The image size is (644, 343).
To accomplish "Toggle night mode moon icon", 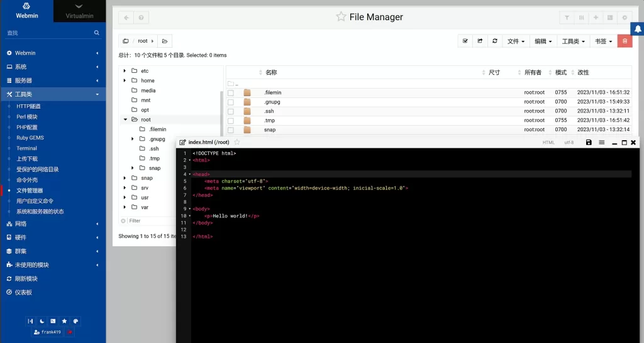I will 42,321.
